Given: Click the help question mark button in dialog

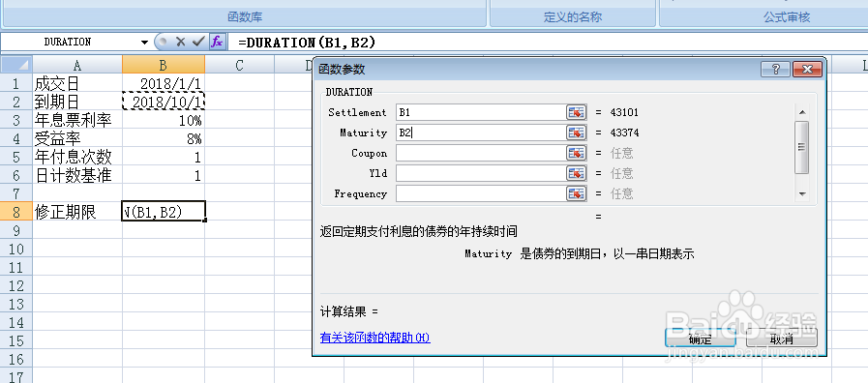Looking at the screenshot, I should [x=775, y=70].
